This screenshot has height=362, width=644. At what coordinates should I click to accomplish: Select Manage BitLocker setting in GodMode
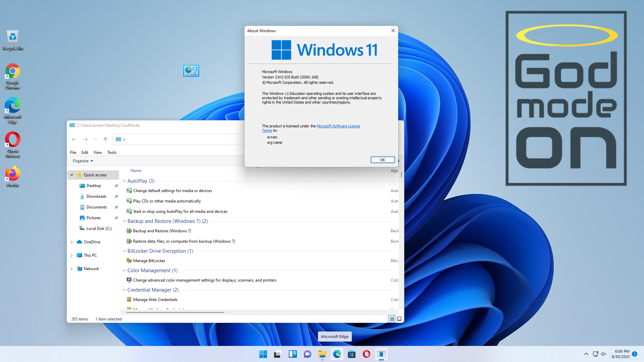click(x=149, y=260)
